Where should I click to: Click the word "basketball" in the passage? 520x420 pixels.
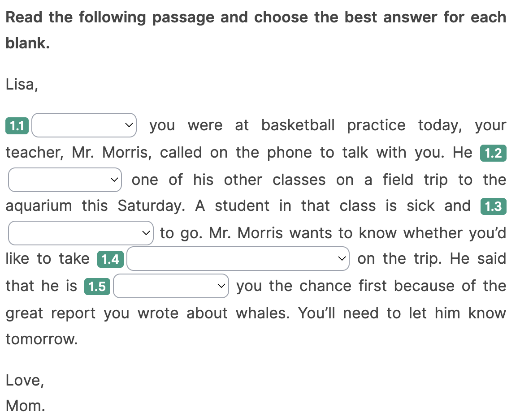(x=298, y=125)
